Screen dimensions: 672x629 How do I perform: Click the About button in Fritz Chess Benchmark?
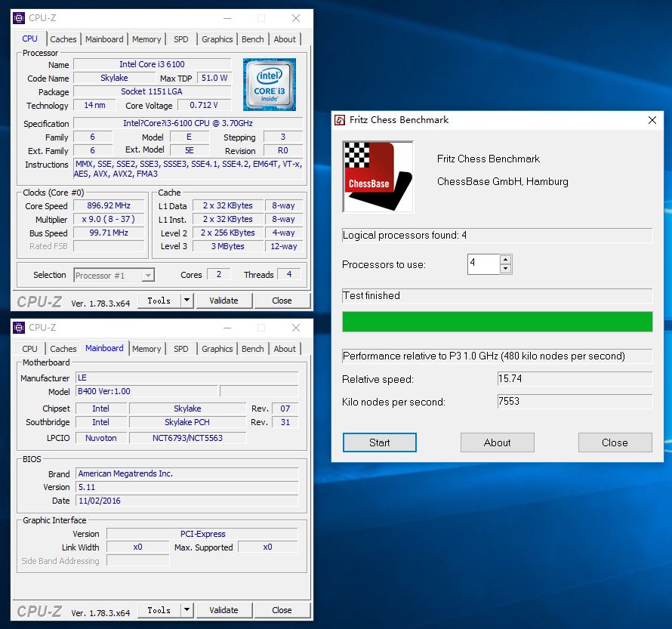tap(497, 442)
